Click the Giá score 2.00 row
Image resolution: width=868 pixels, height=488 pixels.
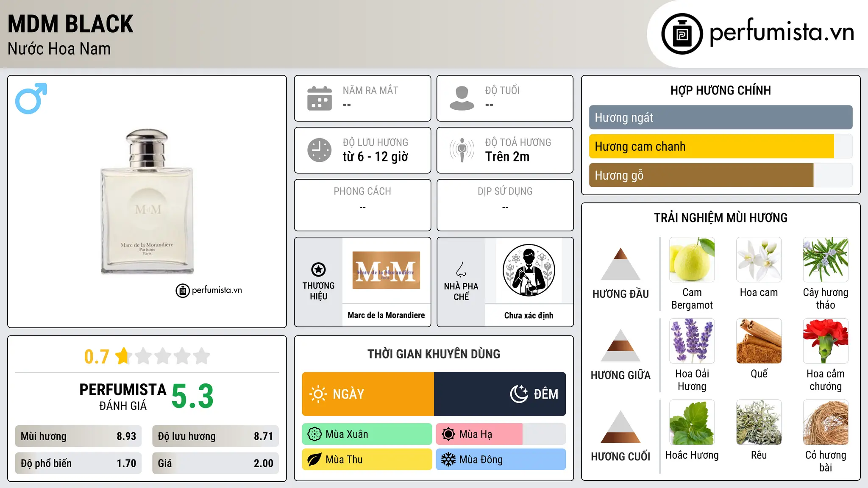coord(216,463)
